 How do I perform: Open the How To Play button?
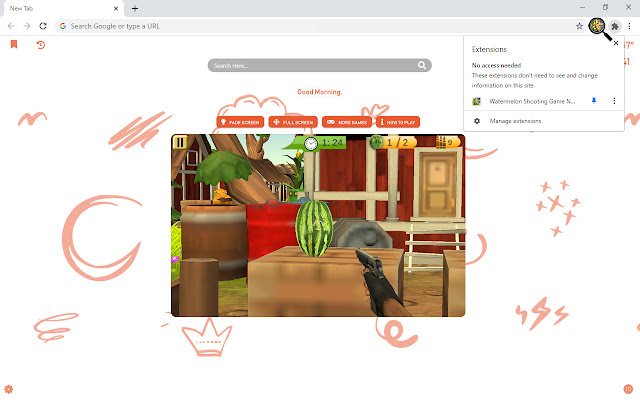click(x=398, y=122)
